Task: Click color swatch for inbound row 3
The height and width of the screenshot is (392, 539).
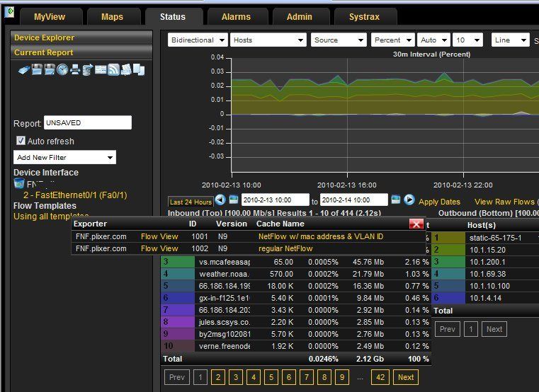Action: coord(178,262)
